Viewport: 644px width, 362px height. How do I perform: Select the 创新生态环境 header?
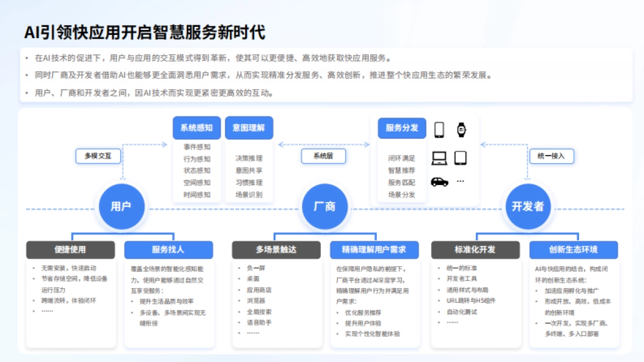click(x=574, y=250)
